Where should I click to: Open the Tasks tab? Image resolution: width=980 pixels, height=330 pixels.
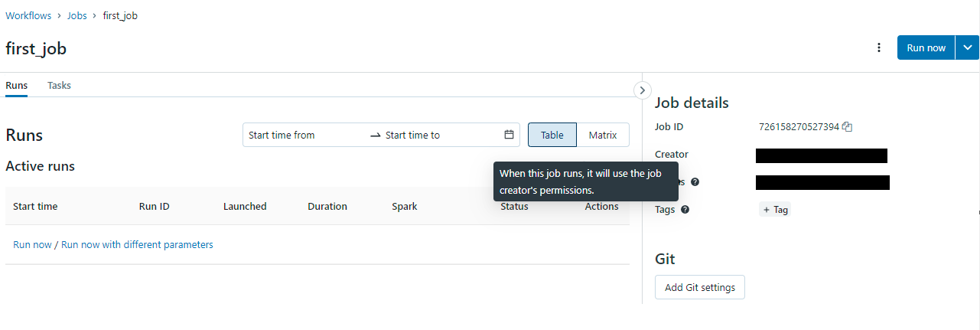(59, 86)
